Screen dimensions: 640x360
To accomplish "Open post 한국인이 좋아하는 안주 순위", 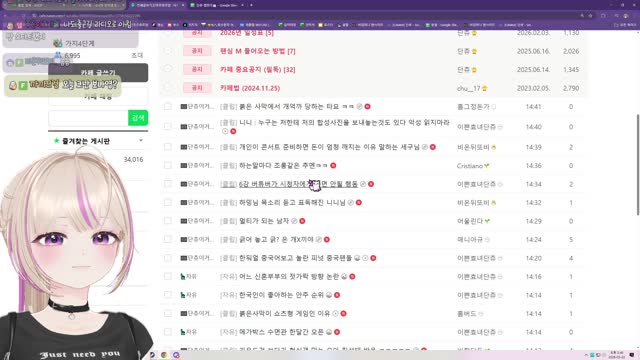I will tap(281, 295).
